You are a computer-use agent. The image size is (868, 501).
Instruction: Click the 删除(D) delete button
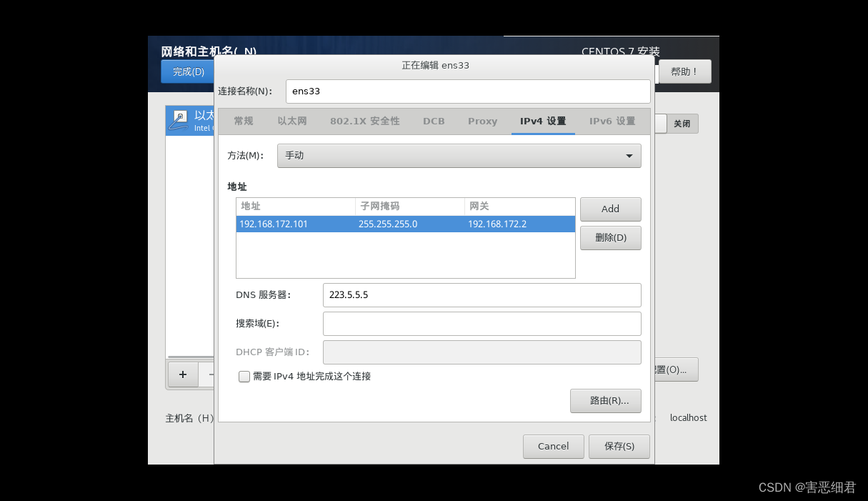tap(611, 238)
